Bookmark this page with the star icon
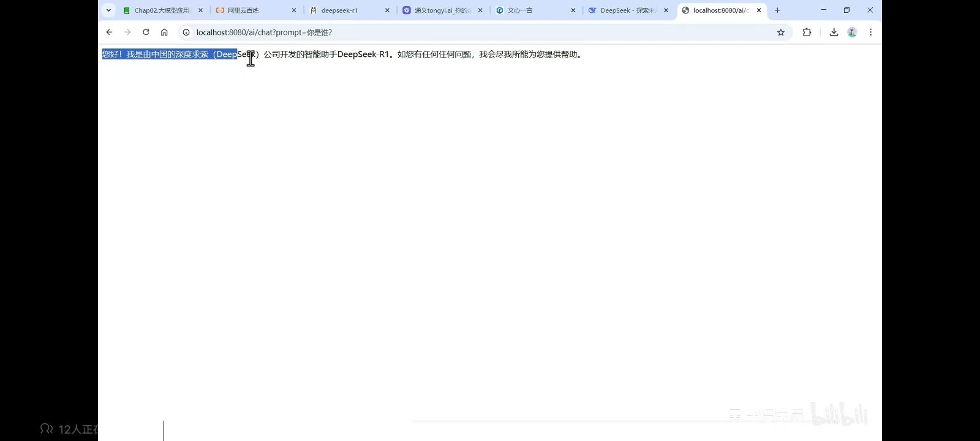The image size is (980, 441). 781,32
